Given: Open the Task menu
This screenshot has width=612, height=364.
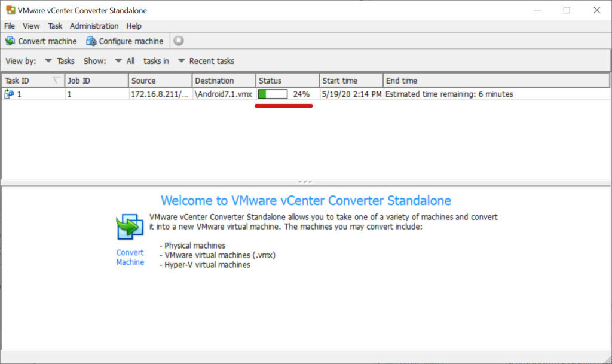Looking at the screenshot, I should click(55, 26).
